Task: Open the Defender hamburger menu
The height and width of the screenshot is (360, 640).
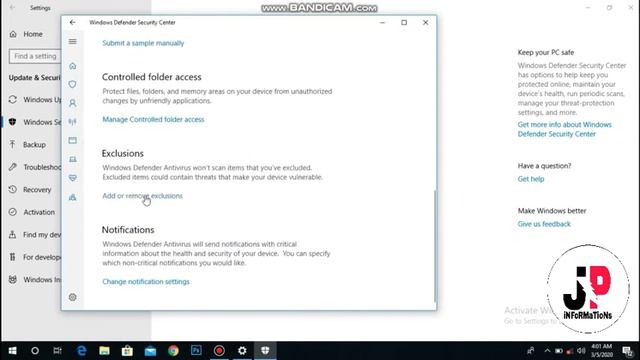Action: 73,42
